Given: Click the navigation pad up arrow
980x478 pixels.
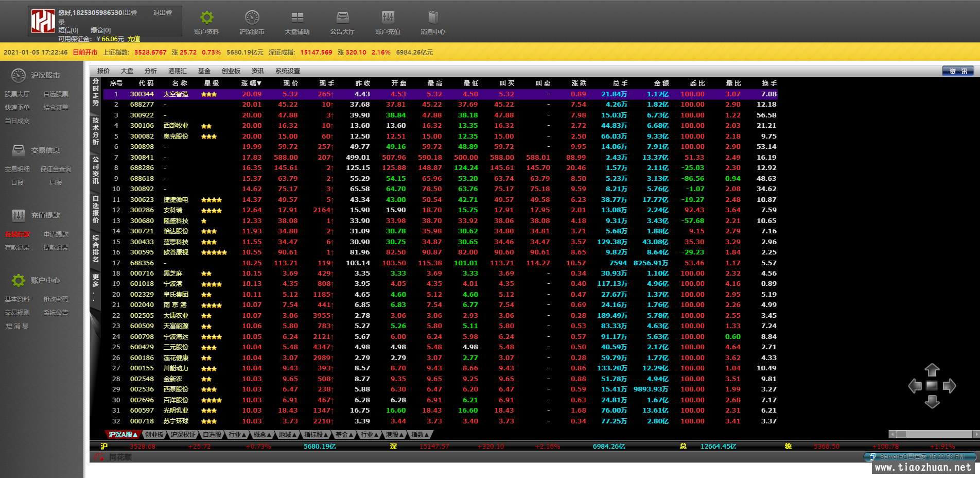Looking at the screenshot, I should pyautogui.click(x=932, y=370).
